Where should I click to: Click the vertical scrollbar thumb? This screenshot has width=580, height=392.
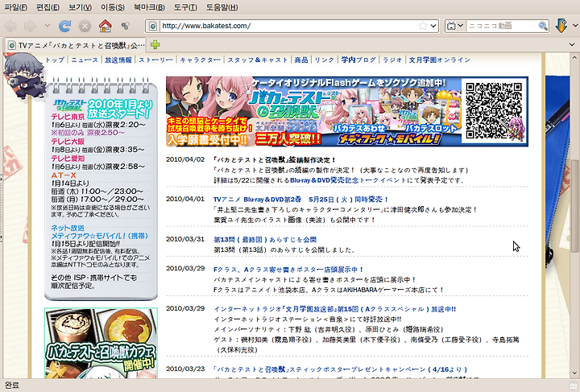coord(574,206)
